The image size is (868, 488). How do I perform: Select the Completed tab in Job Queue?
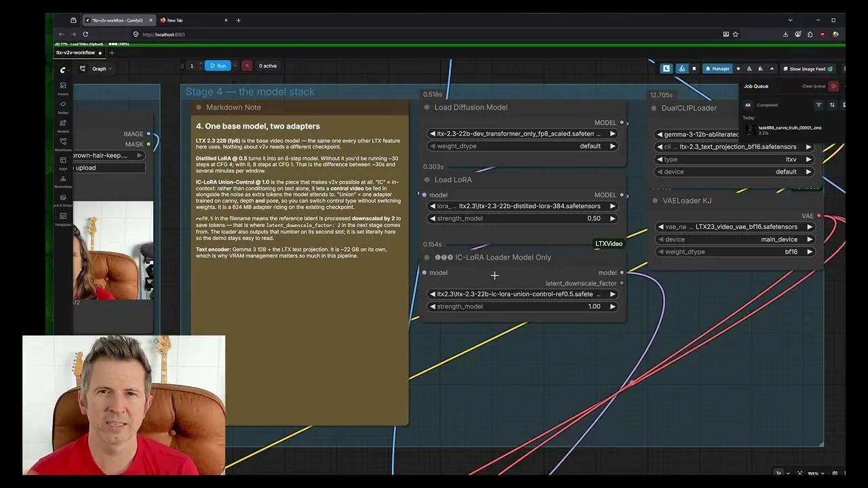(768, 105)
